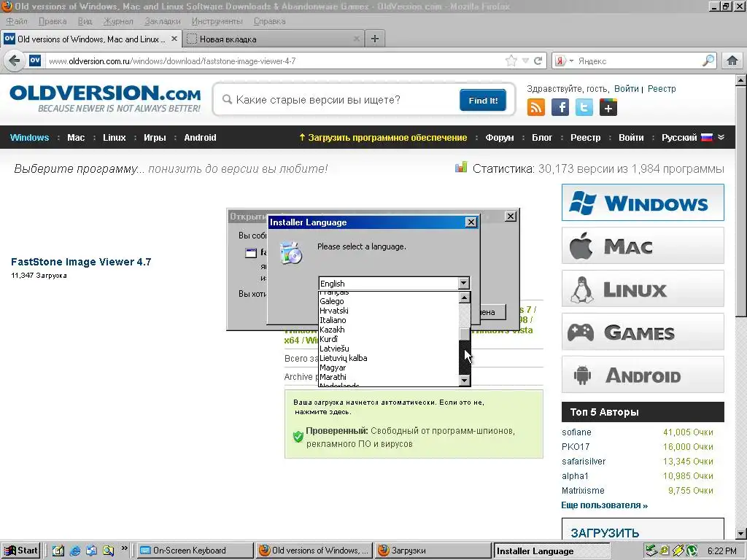Open the Правка menu

click(53, 21)
